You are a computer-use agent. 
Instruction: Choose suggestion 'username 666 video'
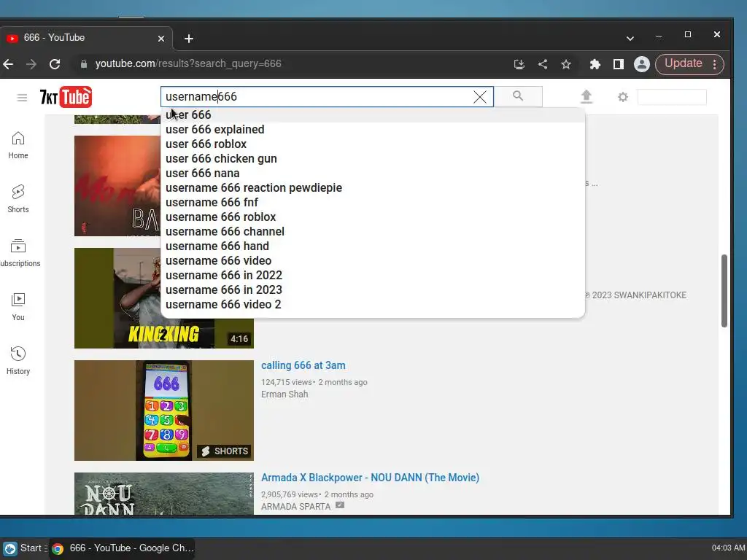click(x=373, y=261)
